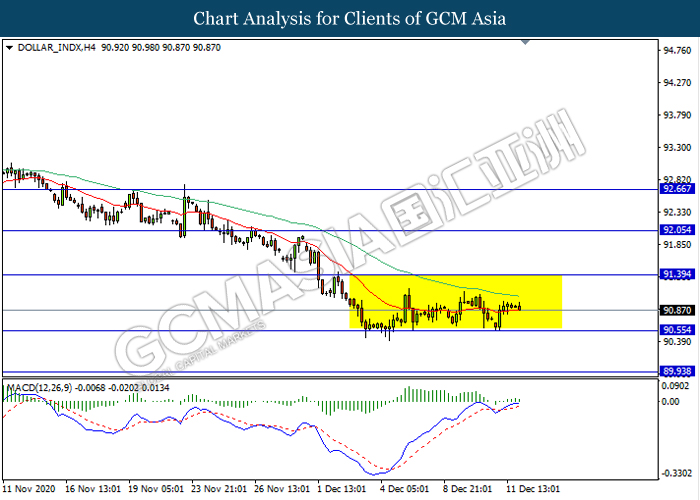Click the 23 Nov 21:01 time label
The width and height of the screenshot is (700, 500).
point(219,489)
